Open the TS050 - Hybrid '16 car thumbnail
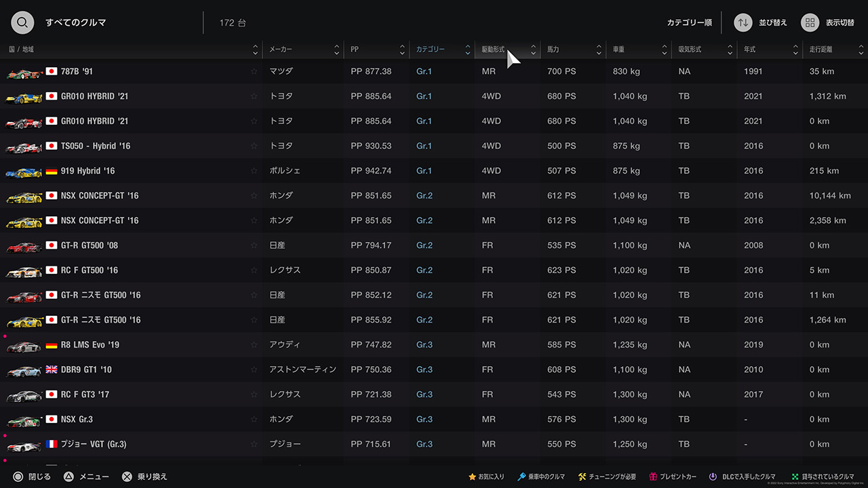The image size is (868, 488). coord(24,146)
